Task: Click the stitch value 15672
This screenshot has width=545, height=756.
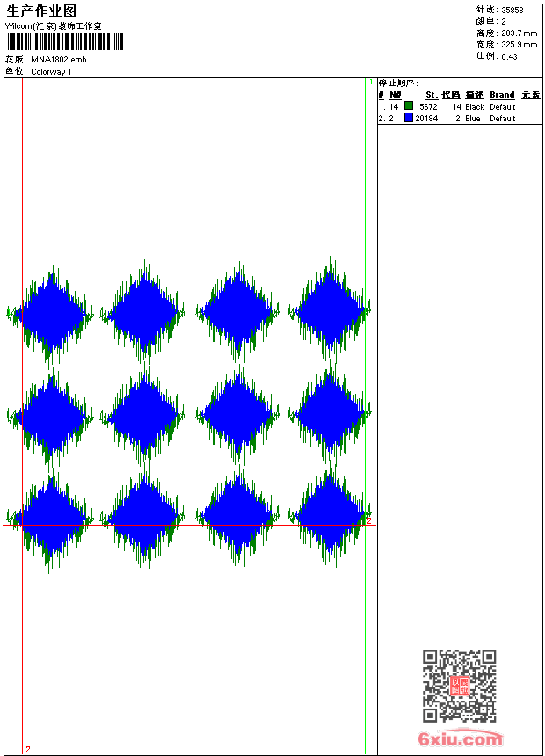Action: point(426,107)
